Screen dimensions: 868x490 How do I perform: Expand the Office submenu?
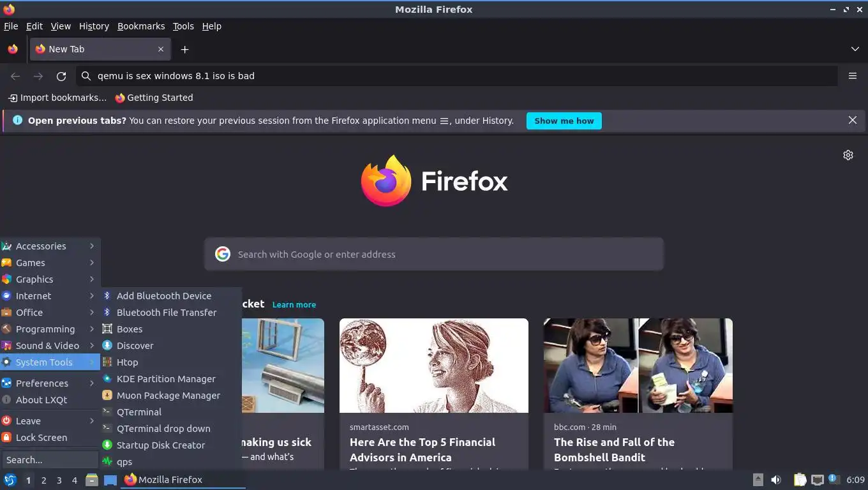(x=50, y=313)
